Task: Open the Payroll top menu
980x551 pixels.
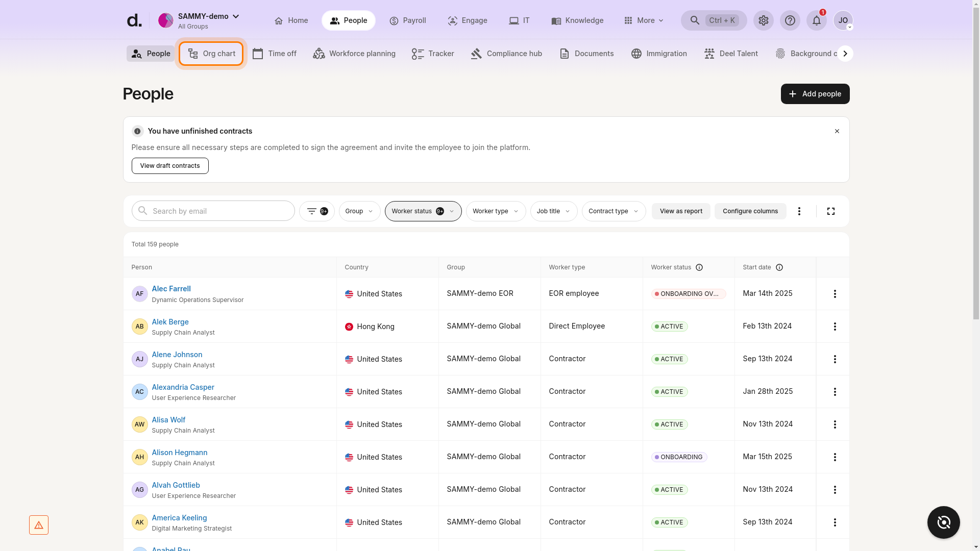Action: [x=407, y=20]
